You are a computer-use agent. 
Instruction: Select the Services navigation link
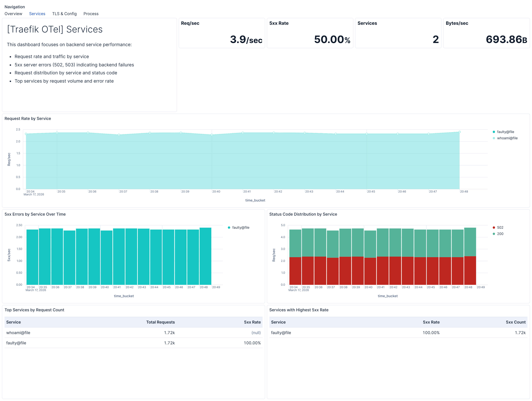(37, 14)
